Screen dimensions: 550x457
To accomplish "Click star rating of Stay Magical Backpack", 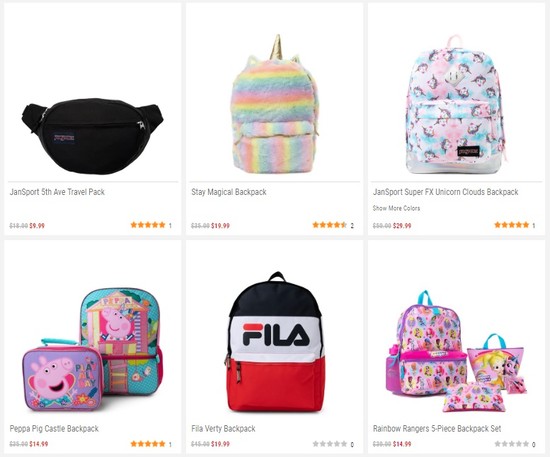I will pos(329,225).
